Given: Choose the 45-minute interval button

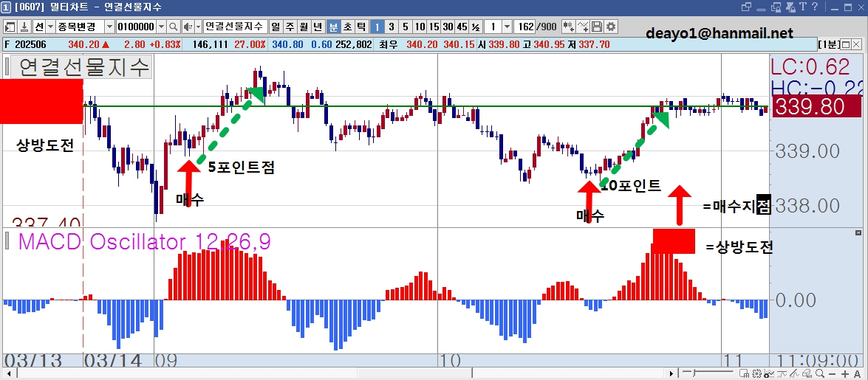Looking at the screenshot, I should 462,27.
